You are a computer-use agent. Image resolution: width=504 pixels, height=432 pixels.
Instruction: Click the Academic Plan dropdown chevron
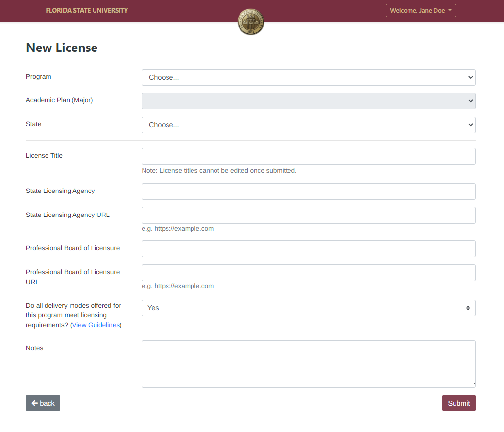470,100
